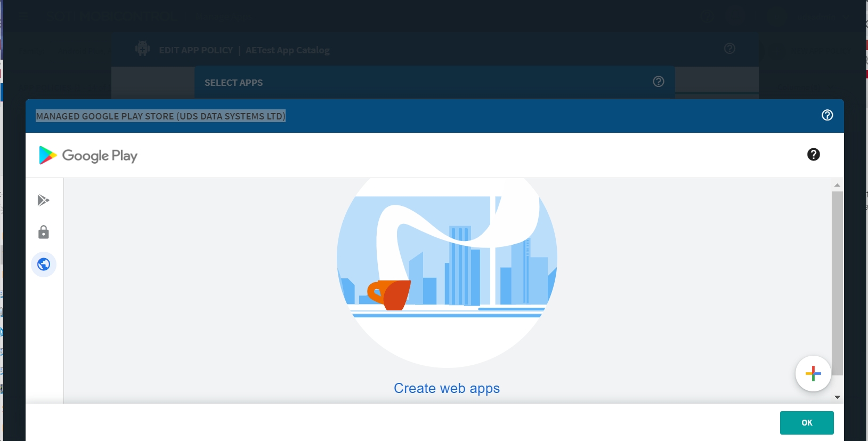Open Private apps via lock icon
This screenshot has width=868, height=441.
(44, 232)
